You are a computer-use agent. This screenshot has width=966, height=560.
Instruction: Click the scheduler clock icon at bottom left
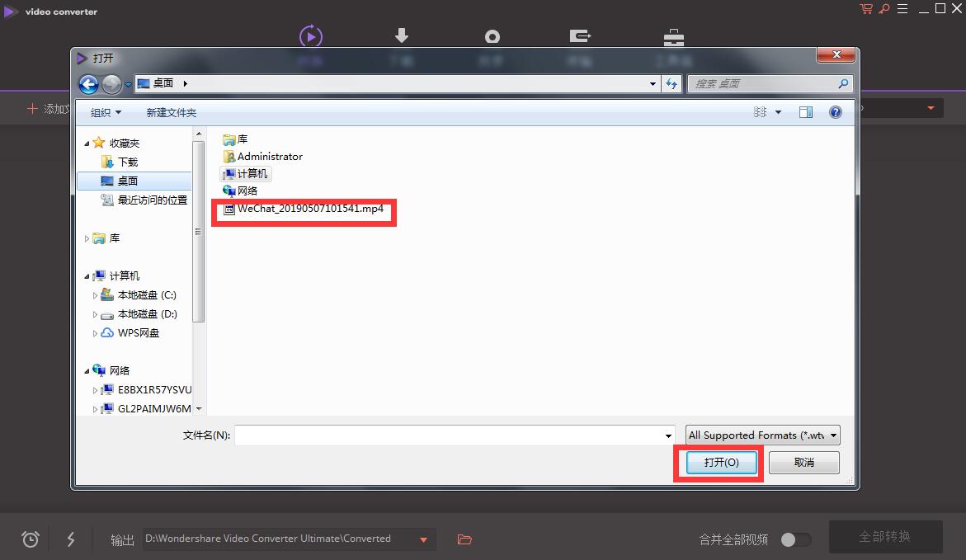tap(31, 539)
